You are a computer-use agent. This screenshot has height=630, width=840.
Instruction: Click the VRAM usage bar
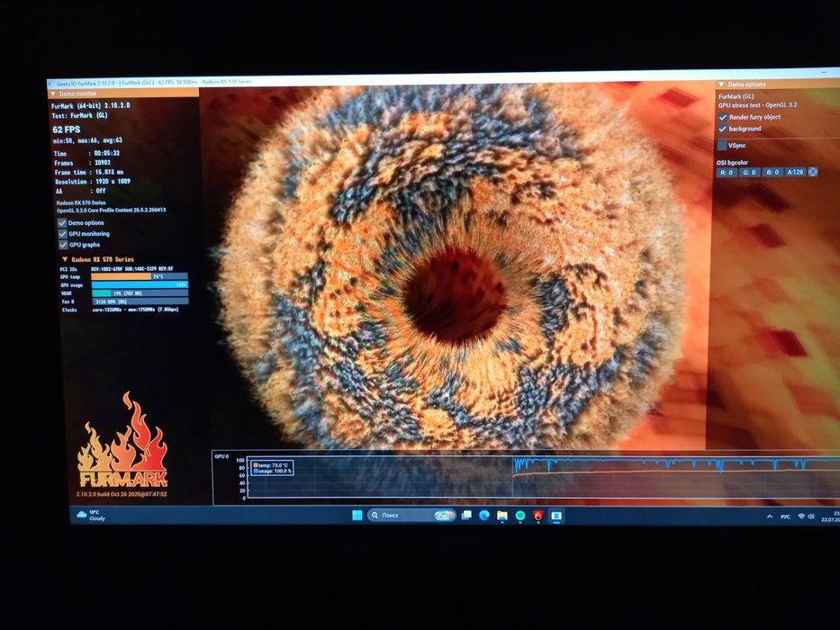coord(140,293)
